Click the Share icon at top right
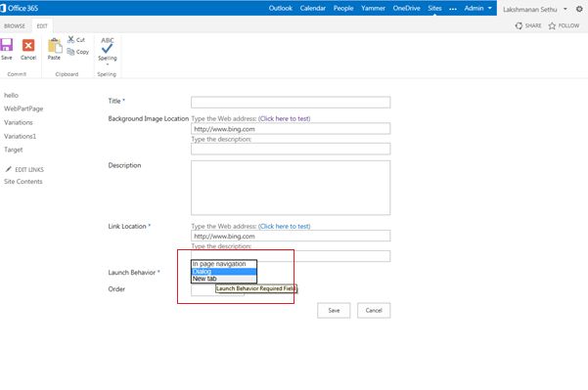 519,25
